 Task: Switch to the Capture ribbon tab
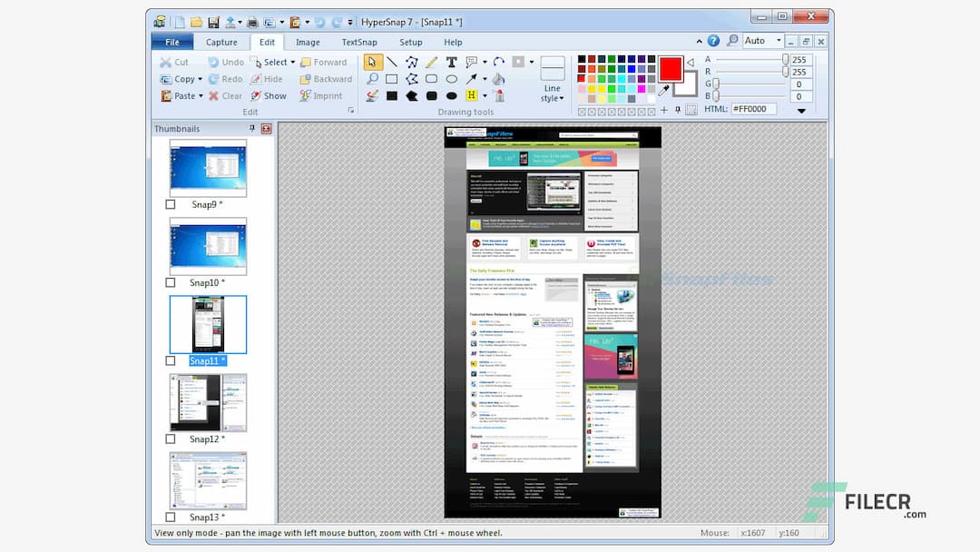[x=222, y=42]
